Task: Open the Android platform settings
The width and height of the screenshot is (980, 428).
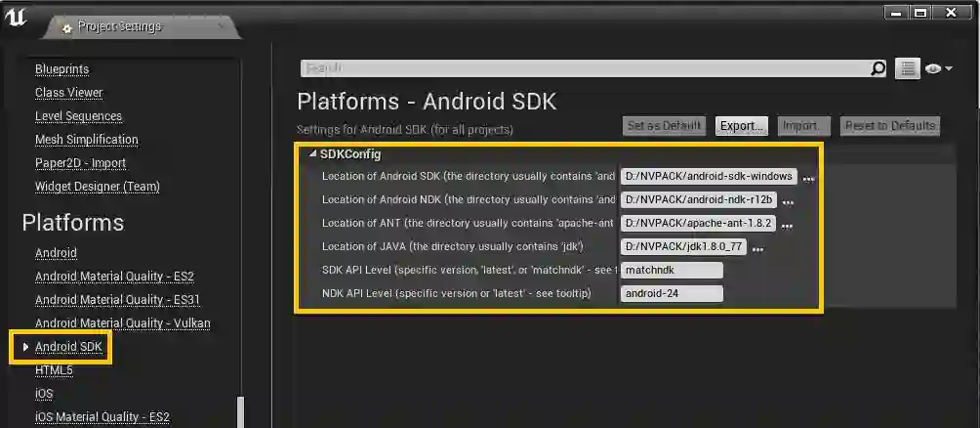Action: (x=56, y=253)
